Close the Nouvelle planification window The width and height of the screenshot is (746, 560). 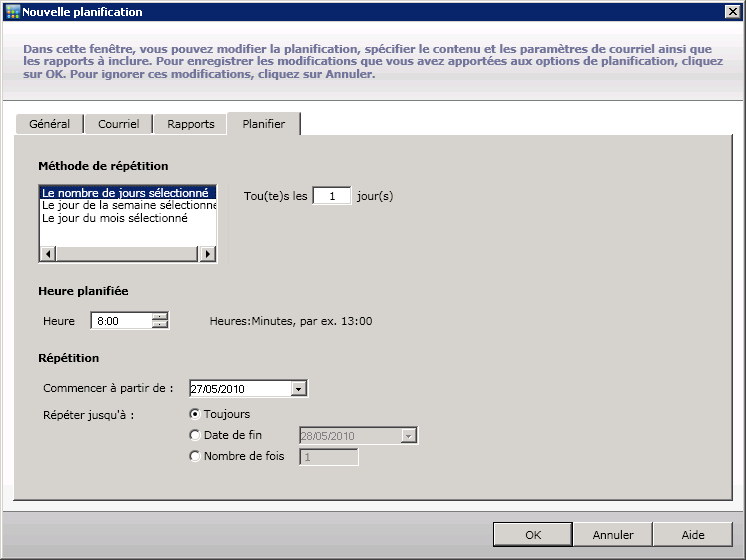(x=733, y=11)
